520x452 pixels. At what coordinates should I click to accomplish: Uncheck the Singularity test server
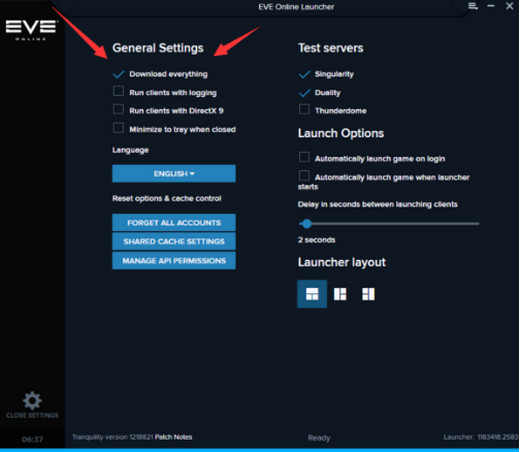(304, 74)
